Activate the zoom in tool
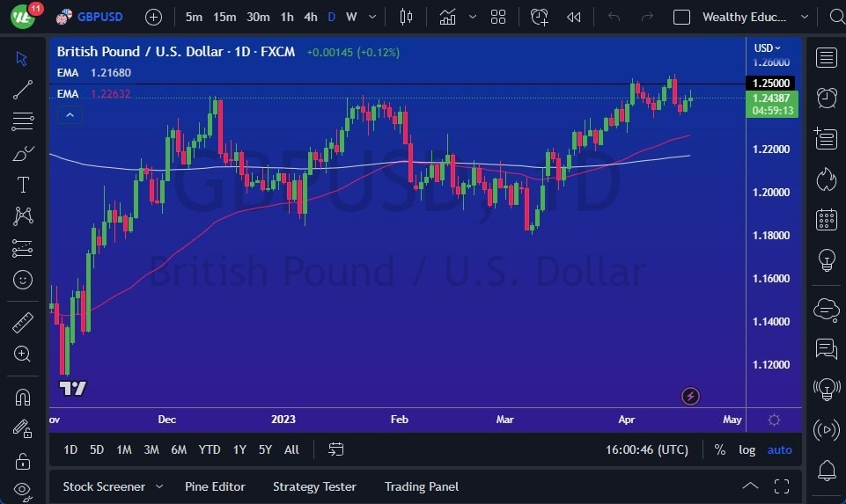This screenshot has height=504, width=846. 23,354
